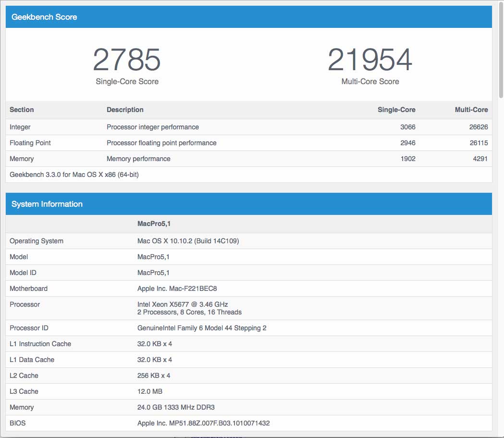504x438 pixels.
Task: Click the Processor ID label
Action: [29, 328]
